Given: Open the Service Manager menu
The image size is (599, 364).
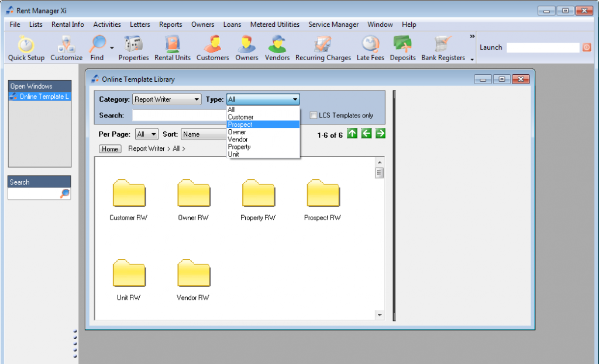Looking at the screenshot, I should pos(333,25).
